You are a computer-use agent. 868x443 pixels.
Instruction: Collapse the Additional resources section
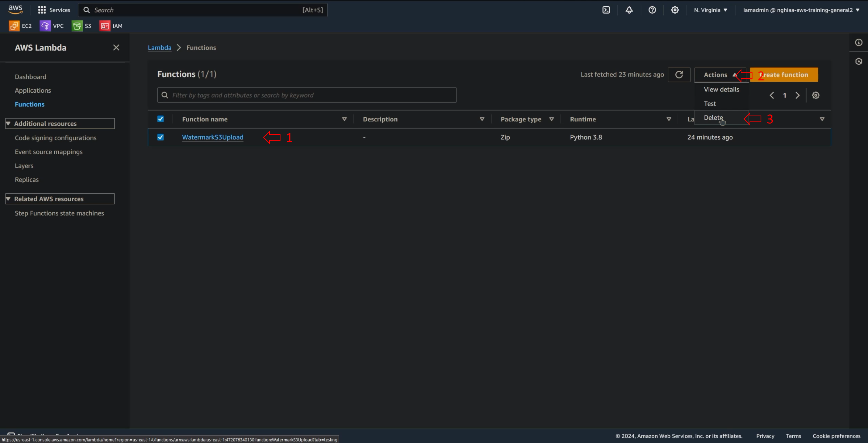tap(60, 124)
